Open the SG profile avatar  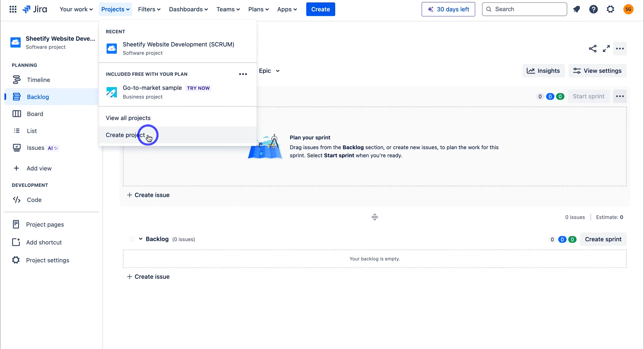(628, 9)
